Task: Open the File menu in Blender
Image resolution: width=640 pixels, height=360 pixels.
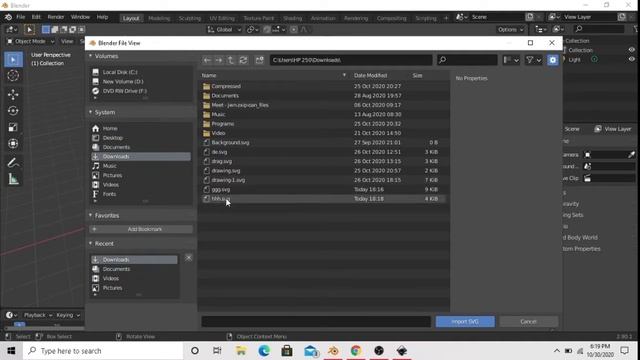Action: pos(20,17)
